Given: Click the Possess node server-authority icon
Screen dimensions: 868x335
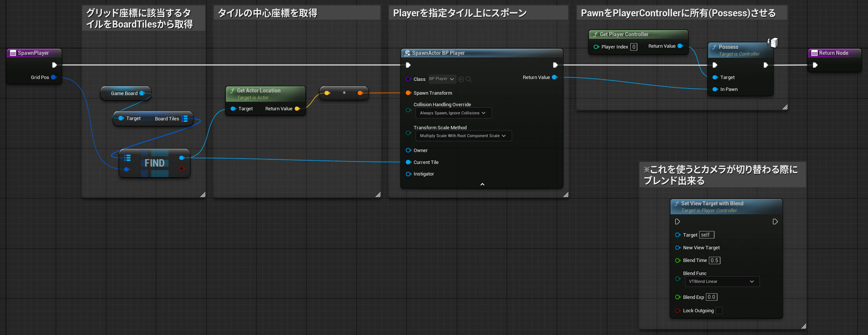Looking at the screenshot, I should 773,42.
